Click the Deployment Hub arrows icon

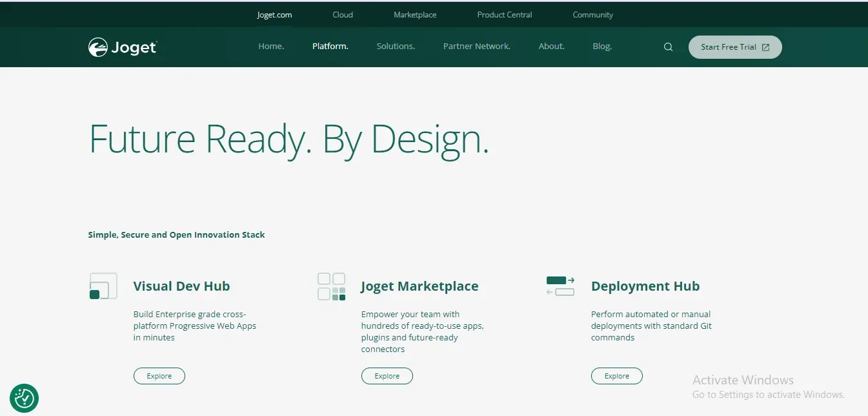pos(560,286)
